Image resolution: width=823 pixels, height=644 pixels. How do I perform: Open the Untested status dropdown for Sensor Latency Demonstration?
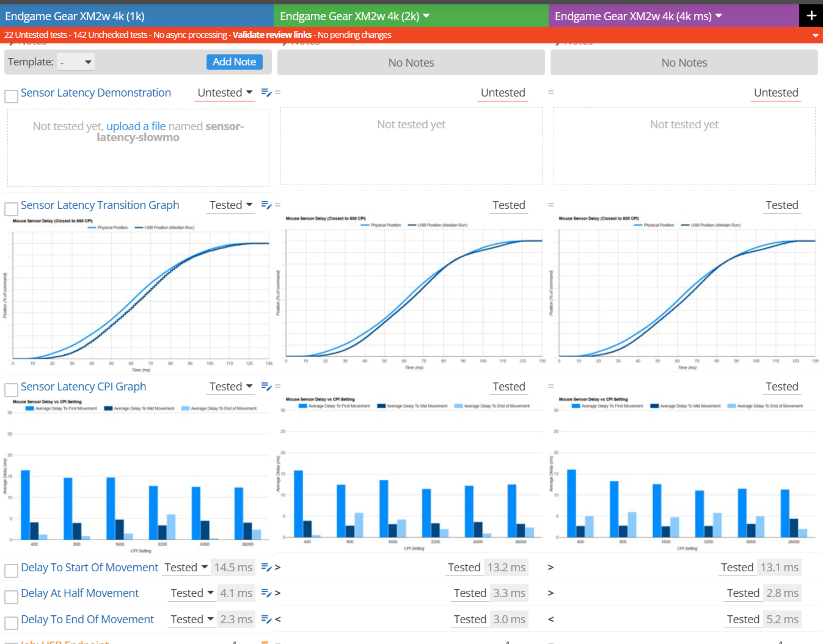tap(225, 93)
